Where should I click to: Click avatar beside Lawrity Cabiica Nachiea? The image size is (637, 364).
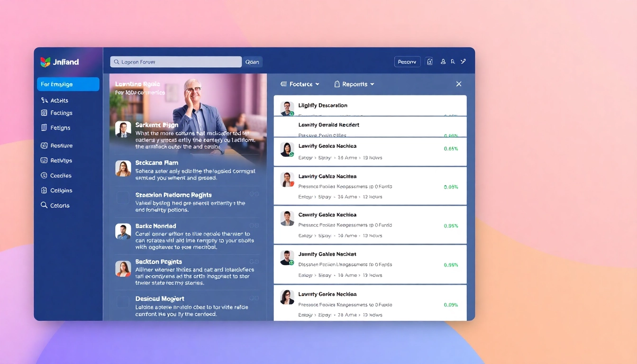tap(287, 180)
